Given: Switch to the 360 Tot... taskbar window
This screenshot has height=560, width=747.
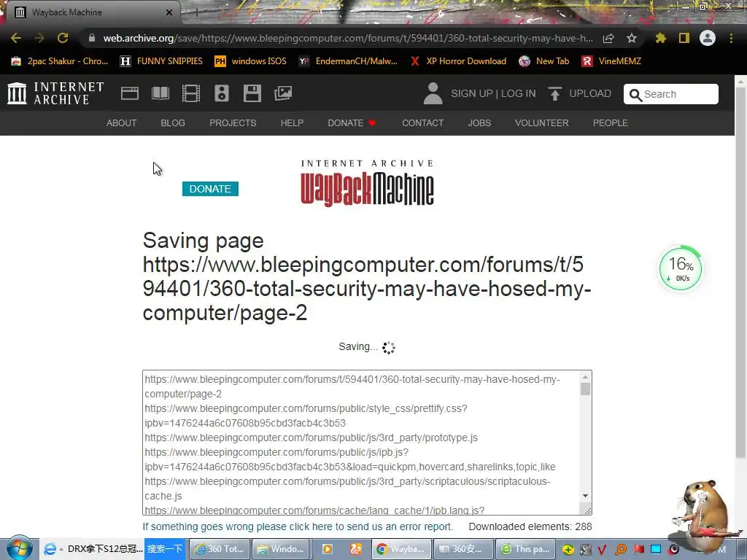Looking at the screenshot, I should click(219, 549).
